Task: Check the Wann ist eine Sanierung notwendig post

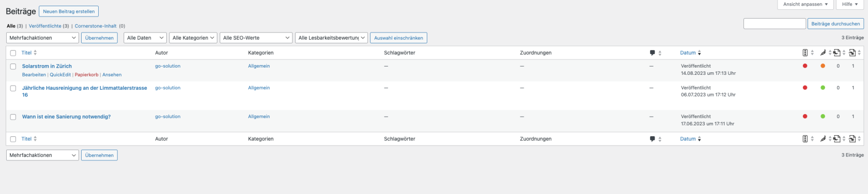Action: pos(13,117)
